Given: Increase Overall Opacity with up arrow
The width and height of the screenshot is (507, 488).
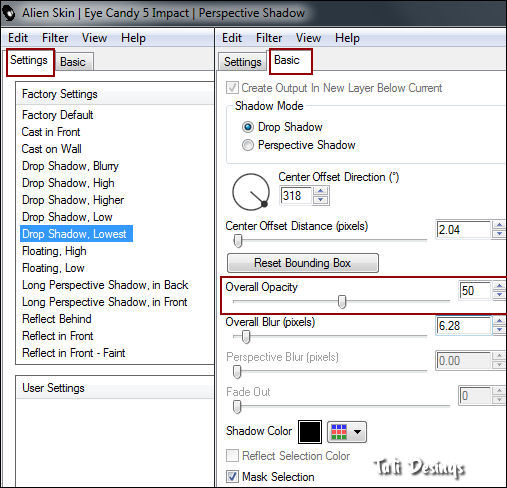Looking at the screenshot, I should tap(499, 286).
